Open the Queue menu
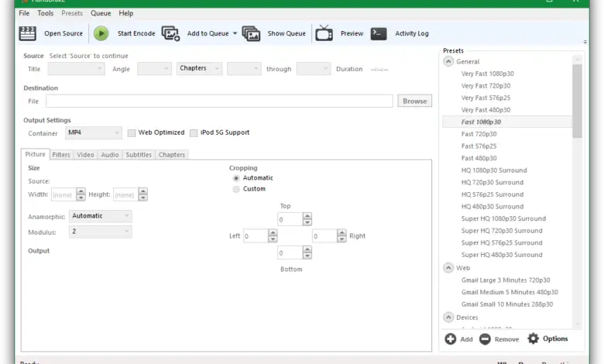 (101, 13)
